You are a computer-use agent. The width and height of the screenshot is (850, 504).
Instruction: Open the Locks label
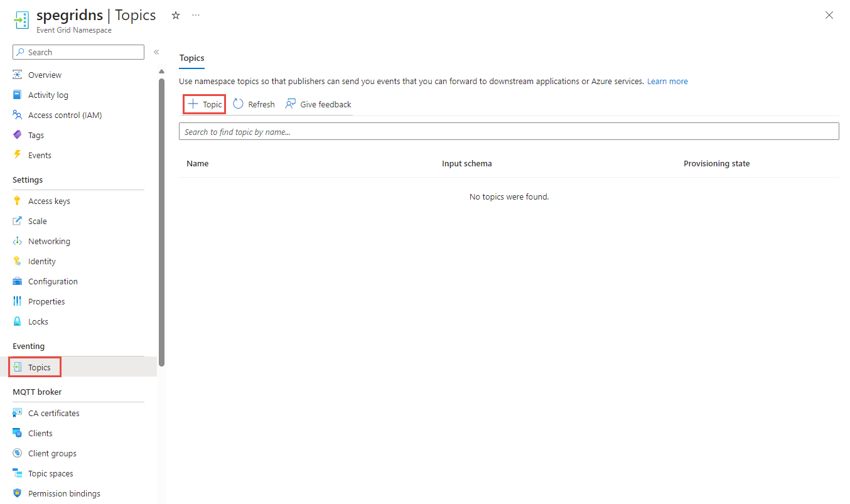point(38,322)
